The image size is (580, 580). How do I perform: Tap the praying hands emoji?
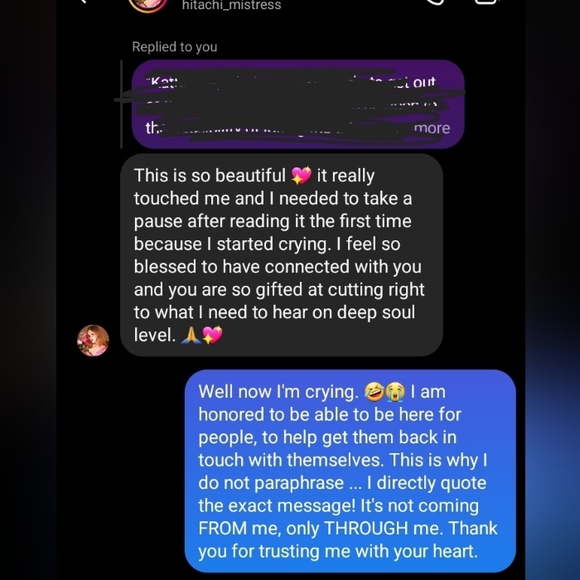[x=190, y=335]
